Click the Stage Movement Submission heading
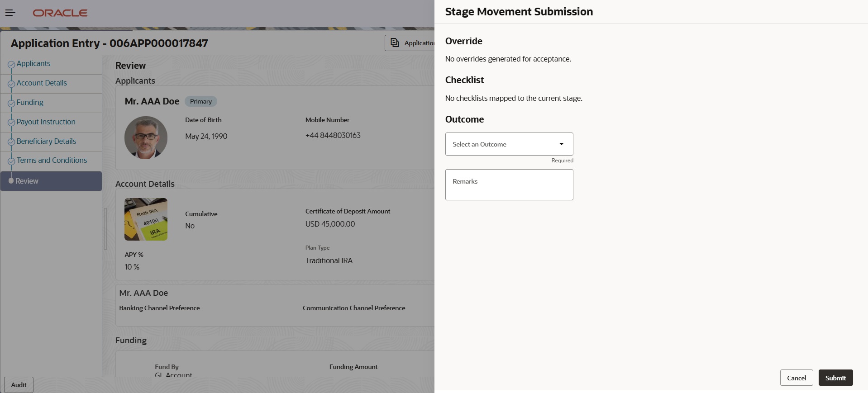 pos(519,12)
